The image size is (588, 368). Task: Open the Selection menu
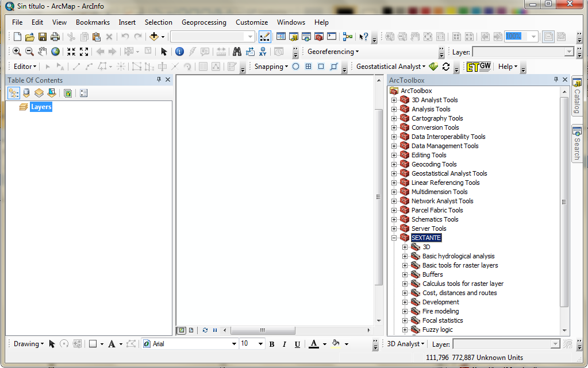click(x=158, y=22)
